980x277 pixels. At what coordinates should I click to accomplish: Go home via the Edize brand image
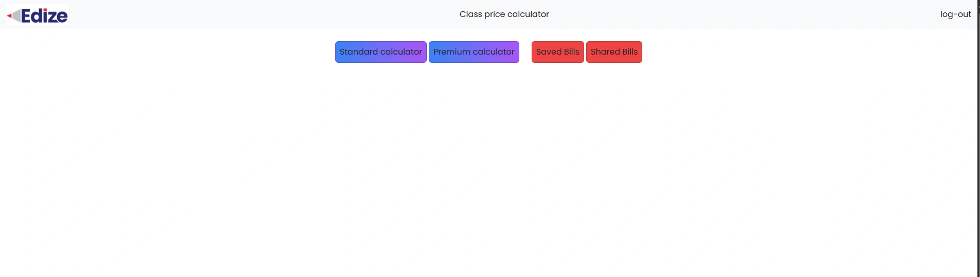pyautogui.click(x=37, y=14)
